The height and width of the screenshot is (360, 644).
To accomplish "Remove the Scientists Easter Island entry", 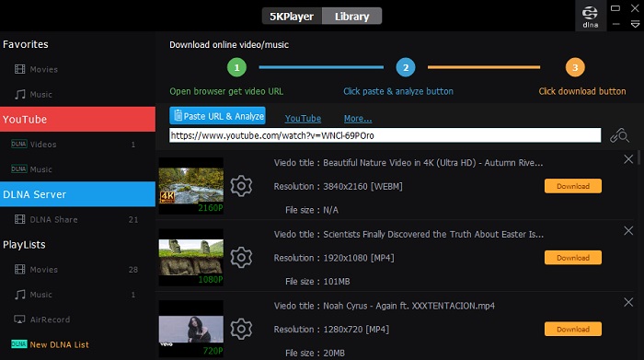I will [628, 230].
